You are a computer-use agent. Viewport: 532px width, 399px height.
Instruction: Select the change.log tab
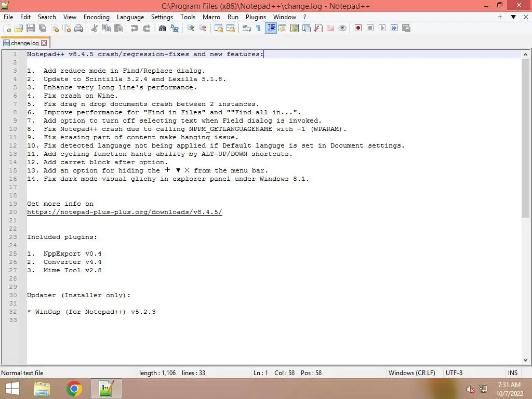coord(24,43)
